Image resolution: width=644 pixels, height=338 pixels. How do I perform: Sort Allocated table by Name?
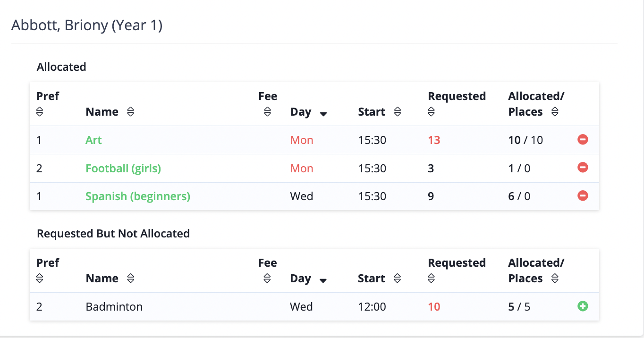(131, 112)
